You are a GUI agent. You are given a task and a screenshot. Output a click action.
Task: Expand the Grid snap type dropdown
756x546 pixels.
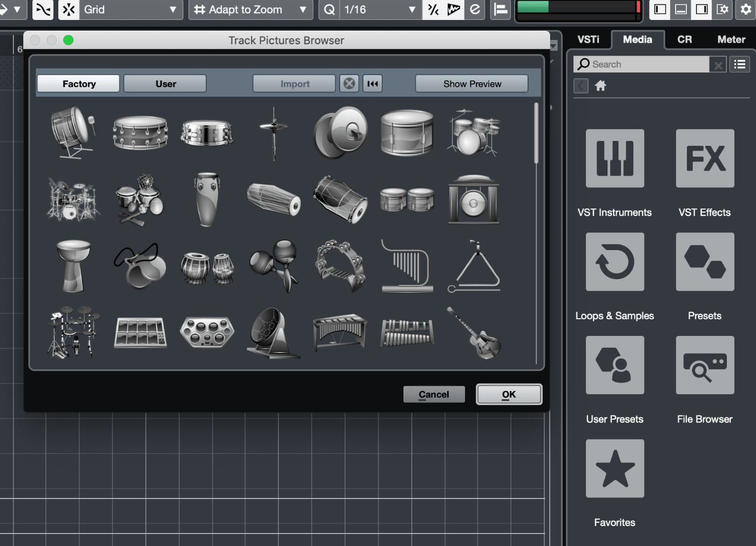click(x=129, y=10)
